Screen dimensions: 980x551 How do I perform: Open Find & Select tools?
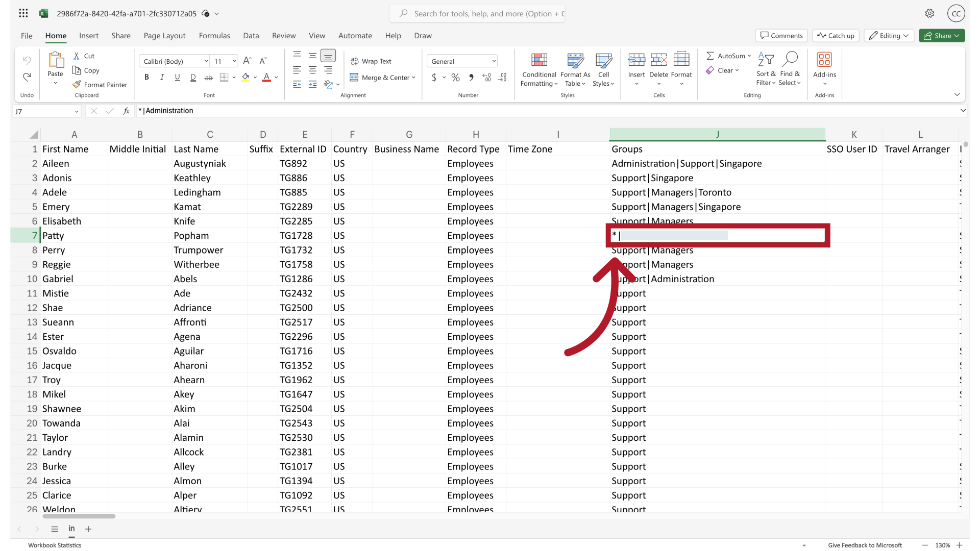790,69
